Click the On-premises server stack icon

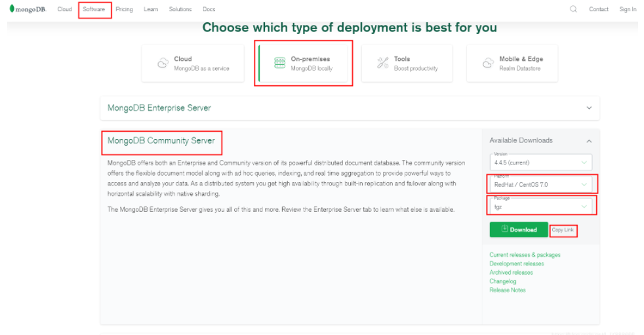[x=279, y=63]
